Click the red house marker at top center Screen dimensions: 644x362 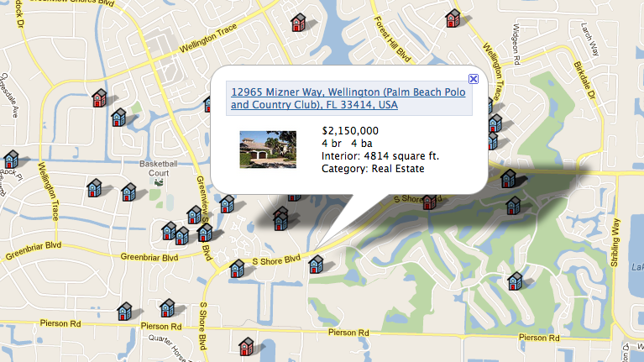(x=298, y=22)
